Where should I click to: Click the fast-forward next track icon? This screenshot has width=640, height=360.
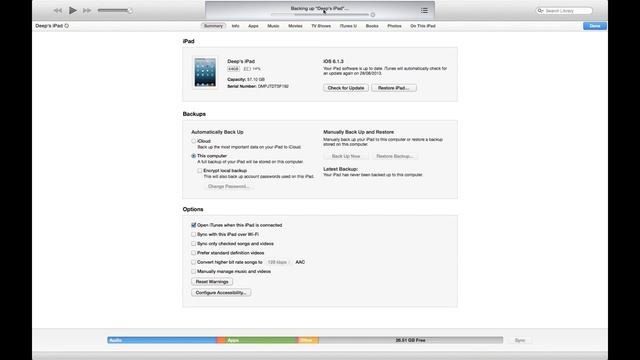(87, 11)
